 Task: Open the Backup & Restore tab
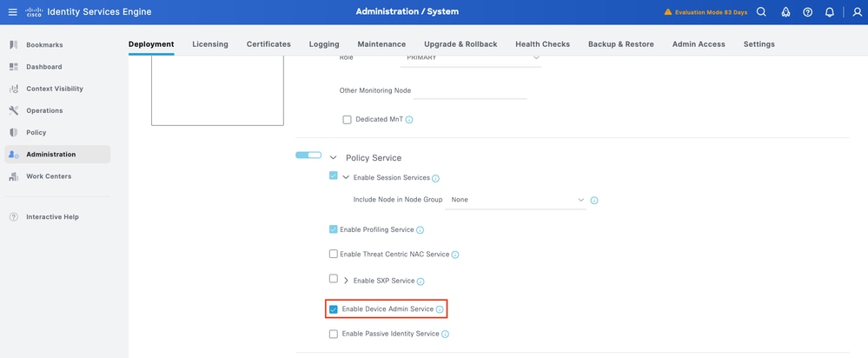coord(621,44)
